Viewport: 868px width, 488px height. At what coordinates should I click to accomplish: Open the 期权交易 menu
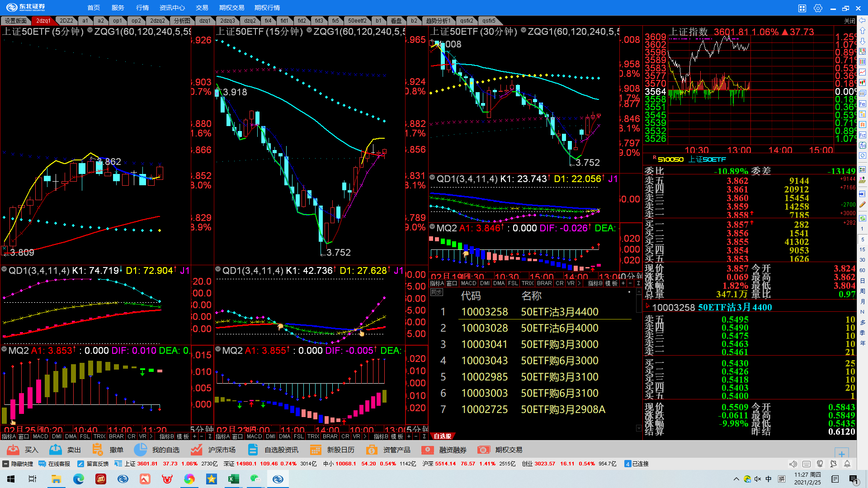(x=231, y=8)
